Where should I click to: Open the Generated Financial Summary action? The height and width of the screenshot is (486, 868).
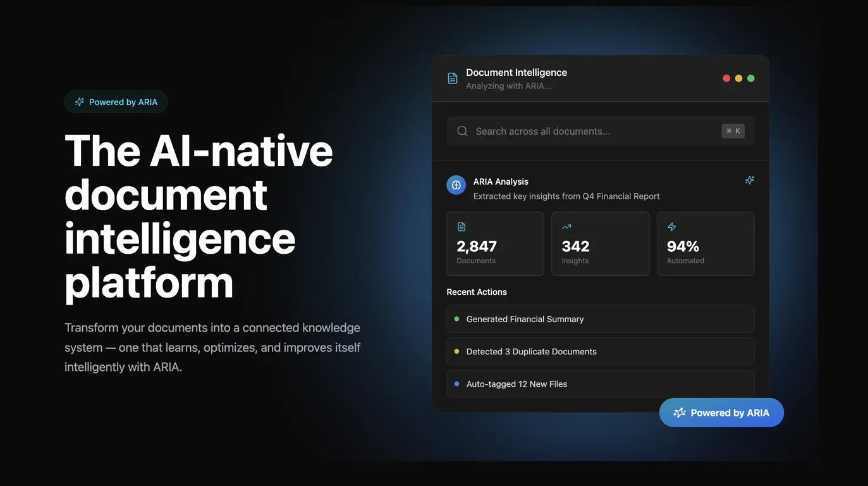pyautogui.click(x=600, y=319)
